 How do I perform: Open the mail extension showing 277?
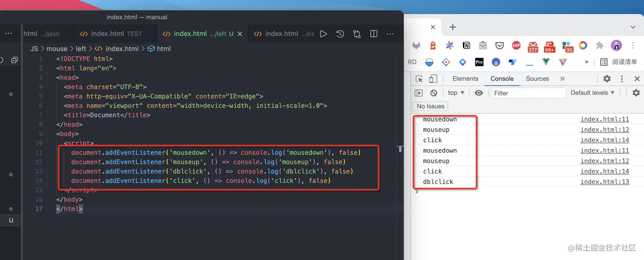click(533, 46)
